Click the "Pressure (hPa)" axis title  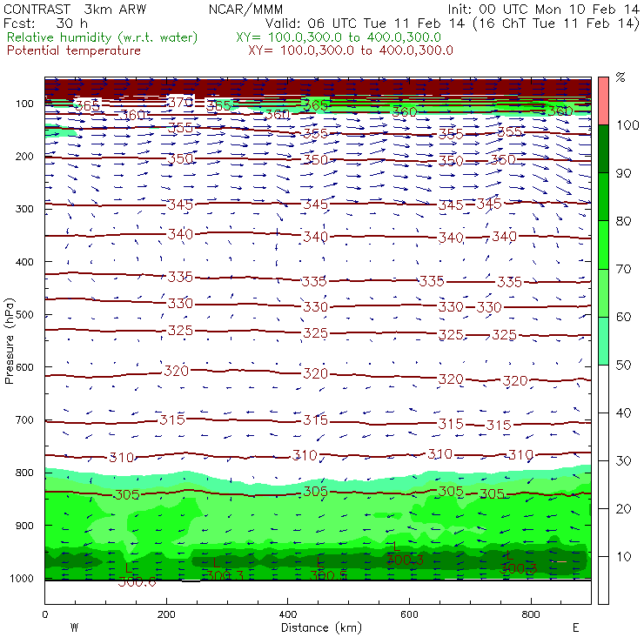click(9, 341)
